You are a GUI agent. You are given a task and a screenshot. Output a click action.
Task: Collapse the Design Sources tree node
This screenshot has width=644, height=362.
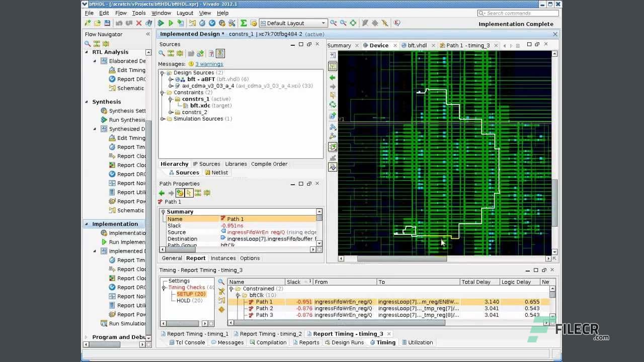(162, 72)
